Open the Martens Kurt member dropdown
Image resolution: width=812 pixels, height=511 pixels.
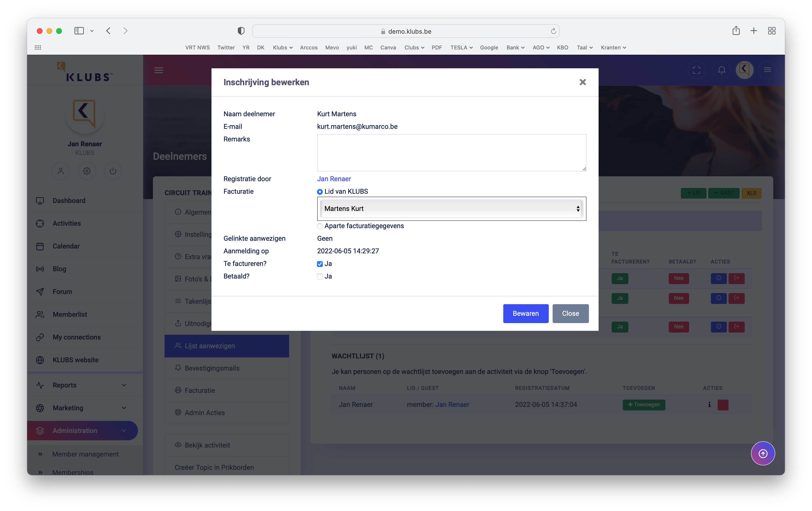[x=451, y=209]
